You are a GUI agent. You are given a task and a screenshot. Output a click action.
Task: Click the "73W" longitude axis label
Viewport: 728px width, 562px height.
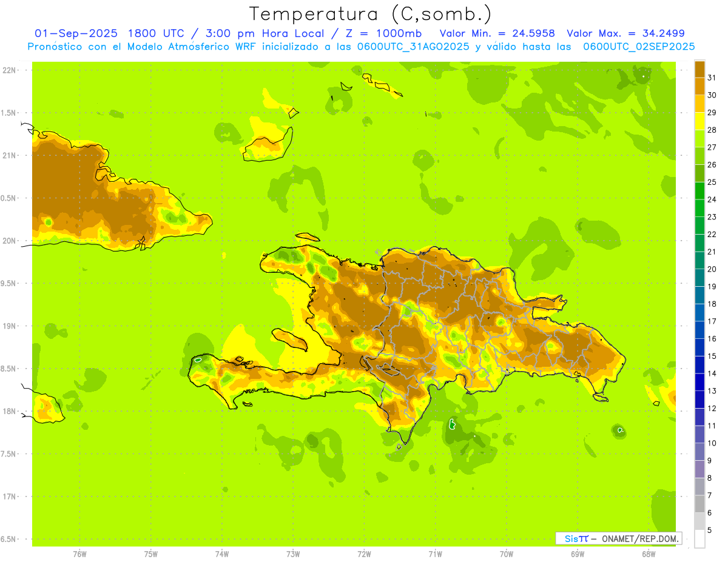(x=293, y=554)
